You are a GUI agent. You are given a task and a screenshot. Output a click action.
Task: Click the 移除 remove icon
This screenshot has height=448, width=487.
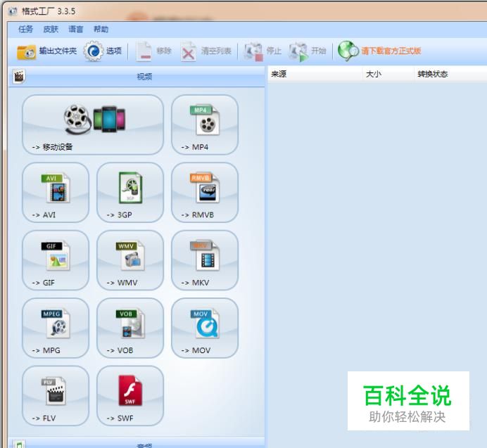pos(144,51)
